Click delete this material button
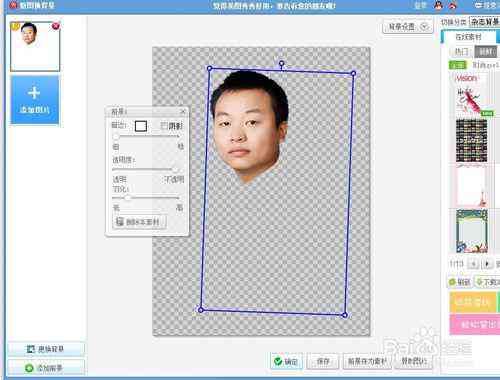Image resolution: width=500 pixels, height=380 pixels. tap(139, 222)
